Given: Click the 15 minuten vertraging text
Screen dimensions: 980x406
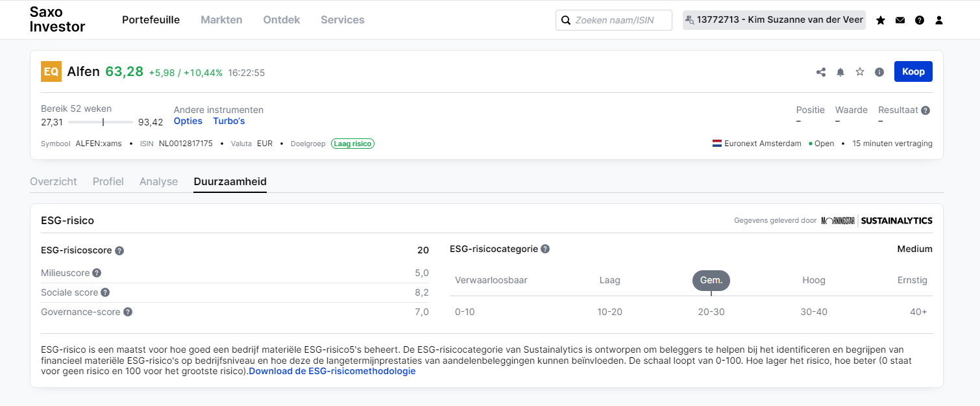Looking at the screenshot, I should pyautogui.click(x=892, y=144).
